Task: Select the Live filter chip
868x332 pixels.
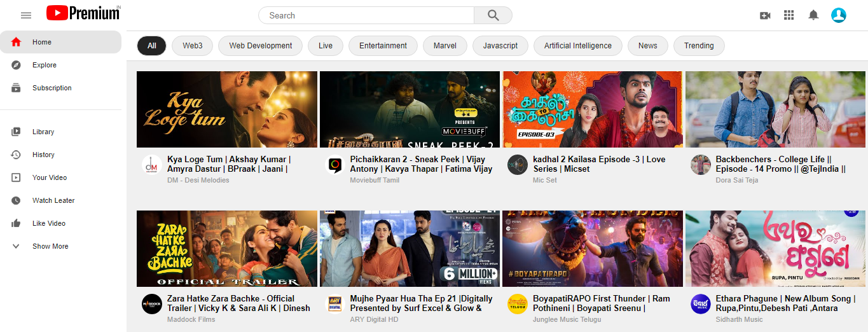Action: tap(326, 46)
